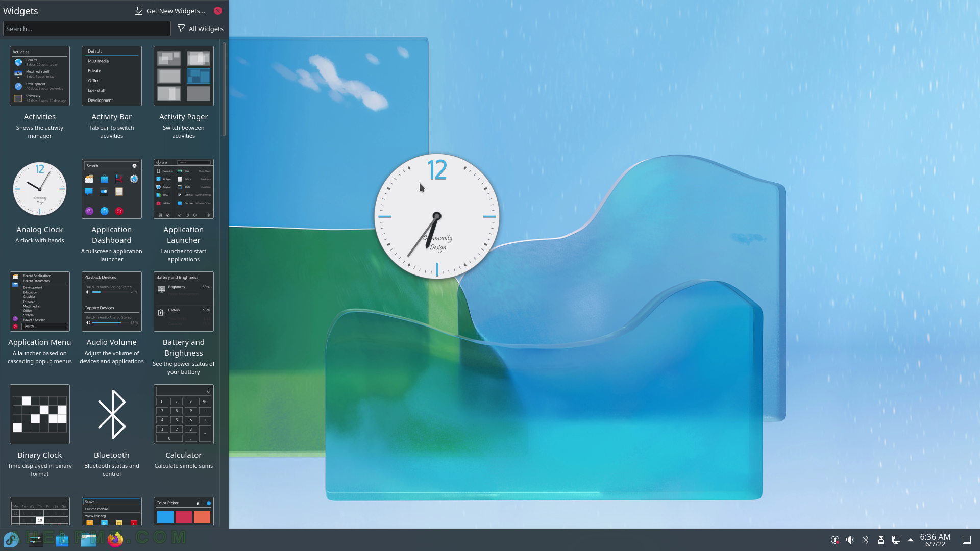Select the Color Picker widget preview
The height and width of the screenshot is (551, 980).
click(x=183, y=512)
